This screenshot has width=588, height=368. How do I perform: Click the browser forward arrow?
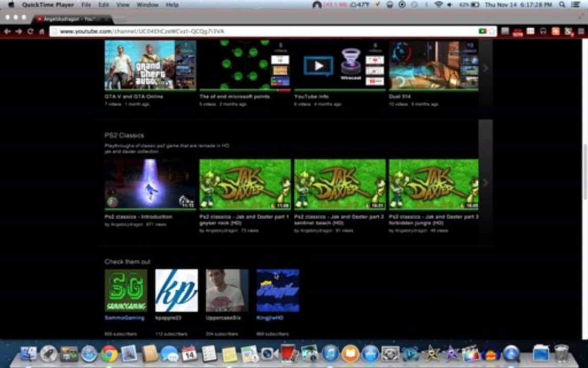18,32
